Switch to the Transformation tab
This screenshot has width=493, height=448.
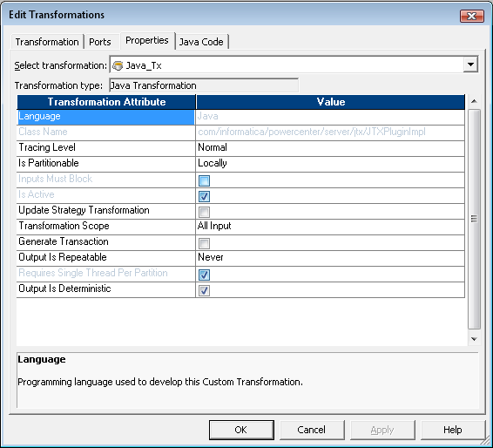[47, 42]
